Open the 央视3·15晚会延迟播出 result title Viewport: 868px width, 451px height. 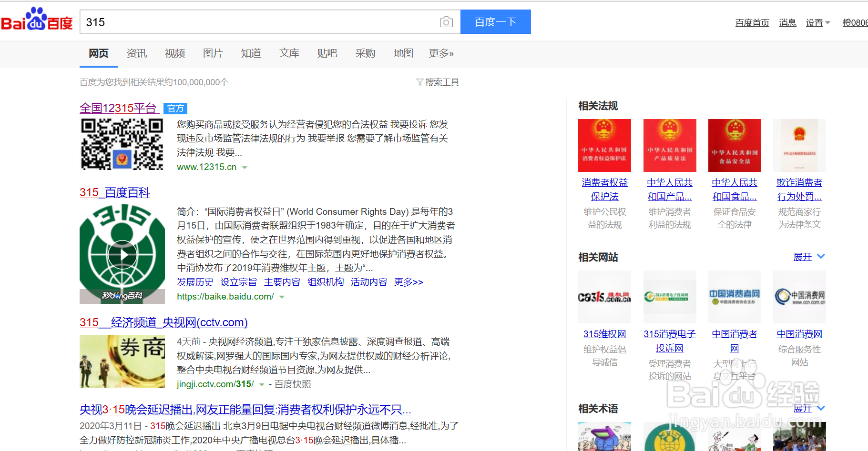pyautogui.click(x=245, y=410)
